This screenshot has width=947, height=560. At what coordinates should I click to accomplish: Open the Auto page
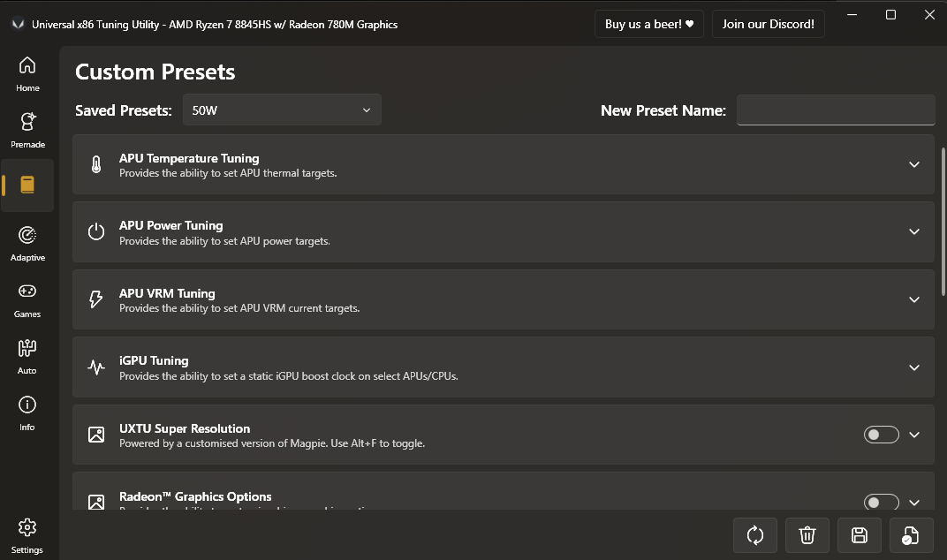pyautogui.click(x=27, y=357)
